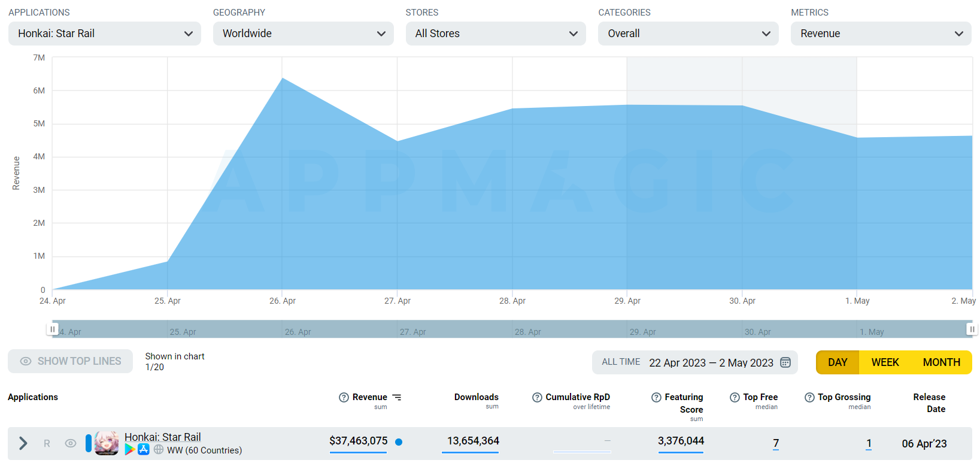Click the Honkai: Star Rail app thumbnail
The height and width of the screenshot is (469, 980).
coord(107,443)
